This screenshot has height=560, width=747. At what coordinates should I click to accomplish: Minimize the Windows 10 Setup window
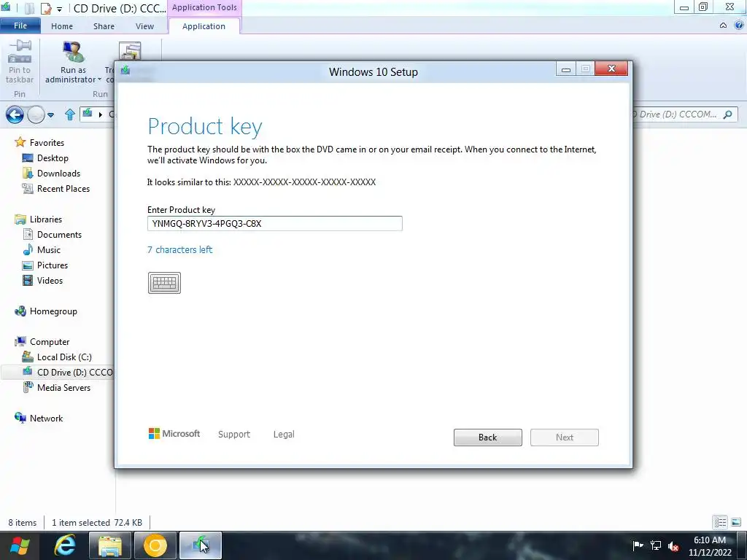point(565,69)
